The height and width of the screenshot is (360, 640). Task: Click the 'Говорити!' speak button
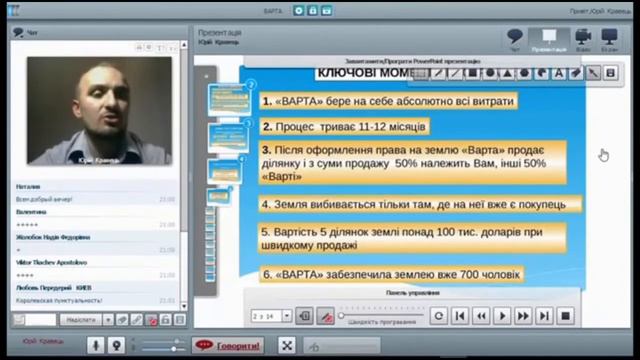(x=228, y=346)
